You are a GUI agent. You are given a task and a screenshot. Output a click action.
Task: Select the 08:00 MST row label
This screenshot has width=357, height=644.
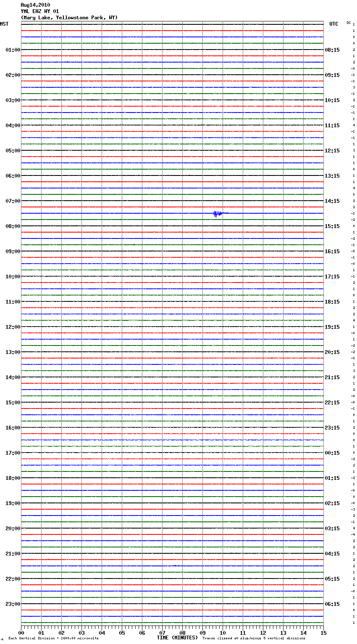pyautogui.click(x=13, y=226)
